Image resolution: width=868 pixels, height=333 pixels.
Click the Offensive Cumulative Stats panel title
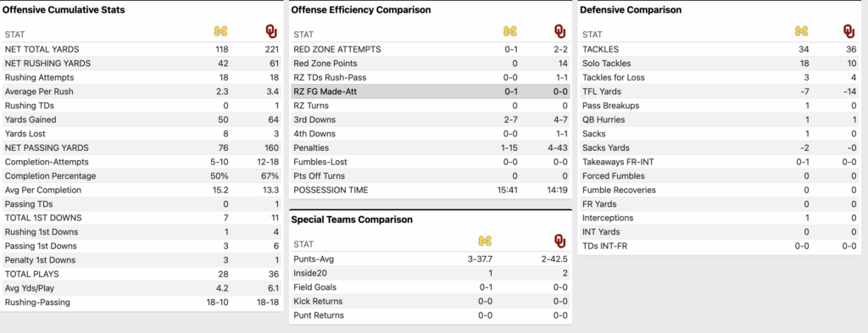pos(64,10)
